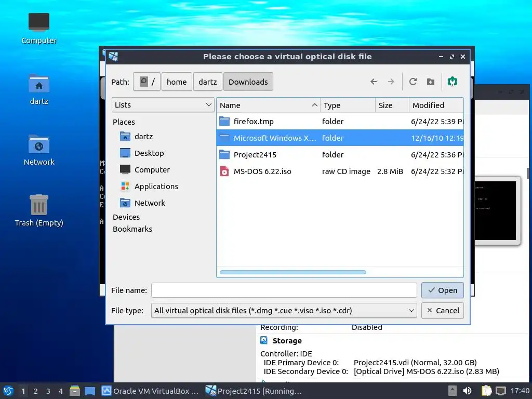Reload the Downloads folder listing
Screen dimensions: 532x399
pos(413,82)
